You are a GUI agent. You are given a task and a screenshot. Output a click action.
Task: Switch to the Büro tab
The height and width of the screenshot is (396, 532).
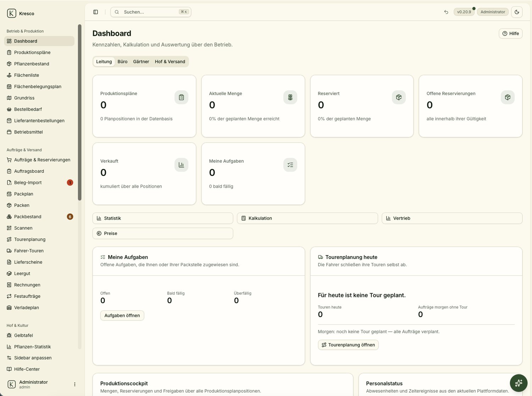pos(122,62)
